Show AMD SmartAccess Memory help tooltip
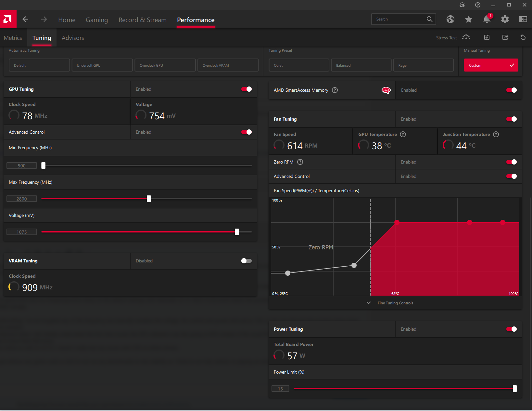The image size is (532, 411). (x=335, y=90)
